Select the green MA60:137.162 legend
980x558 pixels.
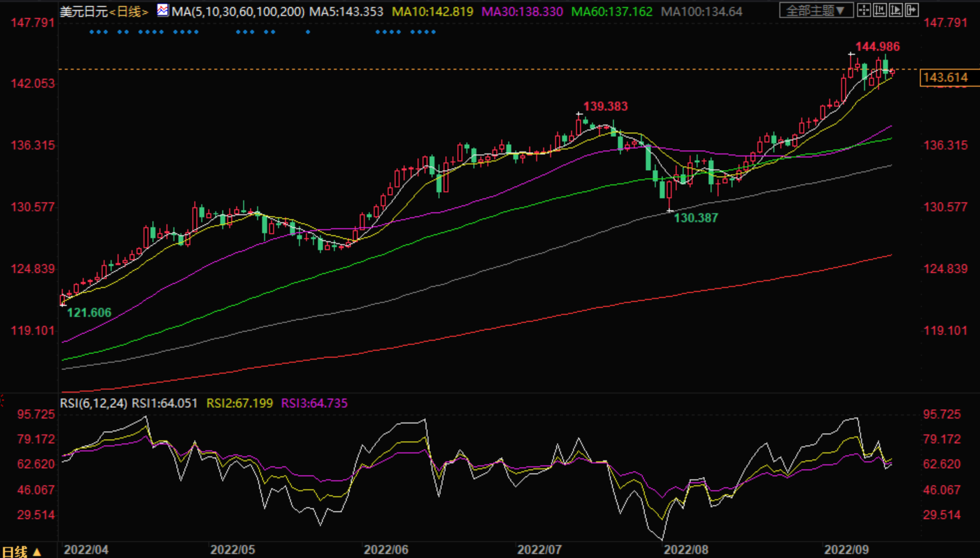point(612,11)
